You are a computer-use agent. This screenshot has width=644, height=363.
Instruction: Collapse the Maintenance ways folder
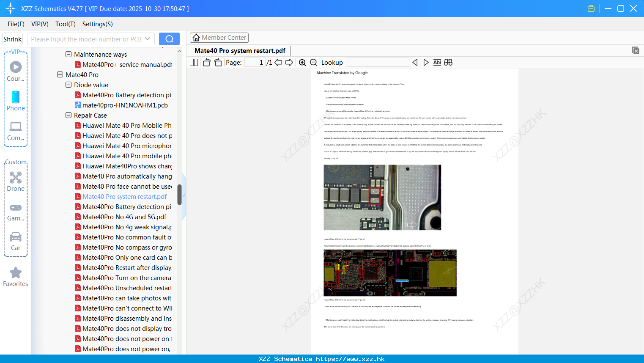point(69,54)
